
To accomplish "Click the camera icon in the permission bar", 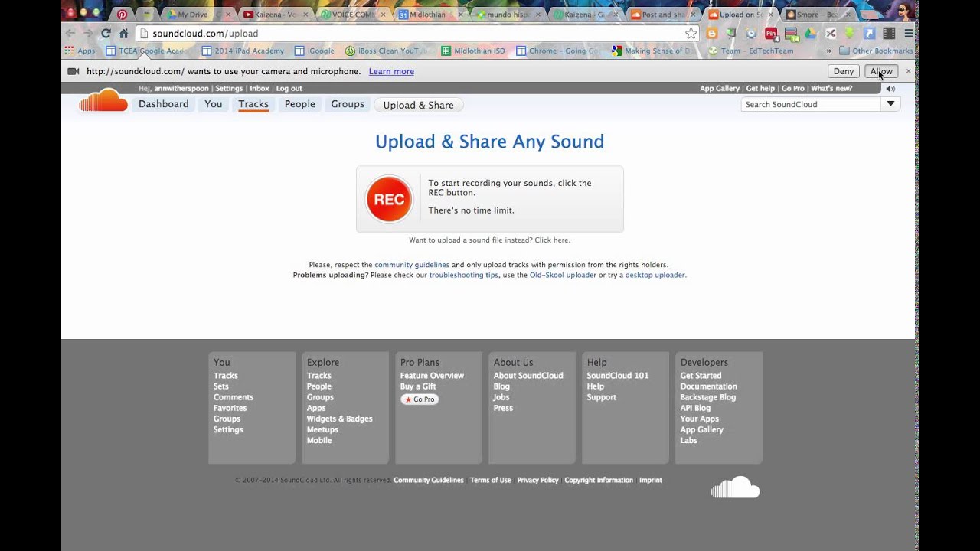I will pyautogui.click(x=72, y=70).
